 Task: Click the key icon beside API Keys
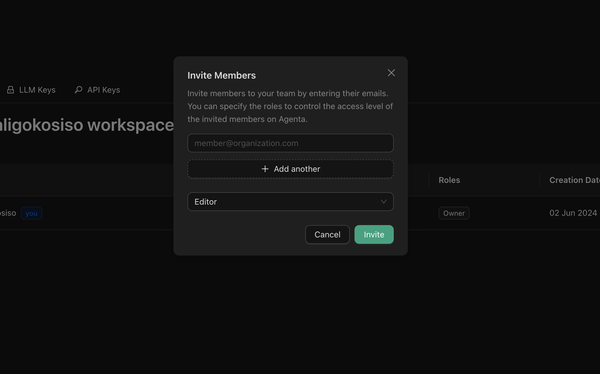pyautogui.click(x=78, y=90)
